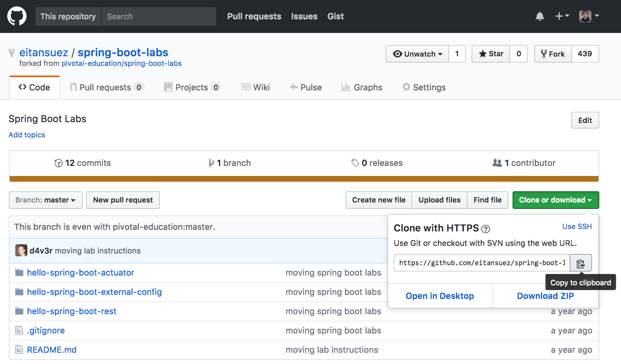This screenshot has width=621, height=364.
Task: Open the .gitignore file
Action: [46, 331]
